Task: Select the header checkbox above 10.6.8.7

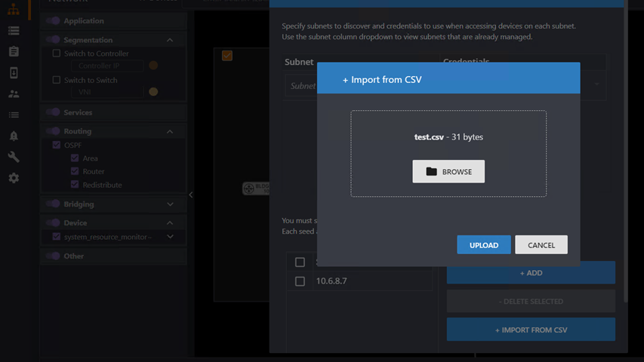Action: pos(300,262)
